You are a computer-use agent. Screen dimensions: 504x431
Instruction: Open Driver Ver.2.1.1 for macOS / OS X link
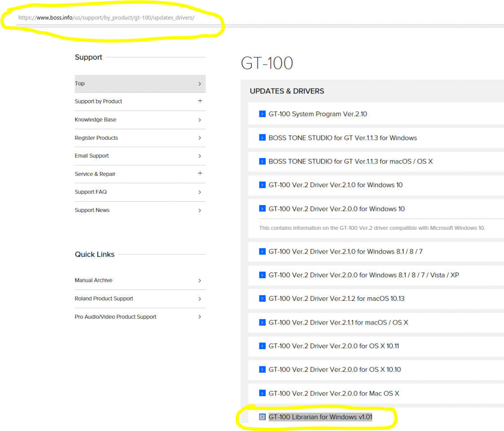click(338, 322)
